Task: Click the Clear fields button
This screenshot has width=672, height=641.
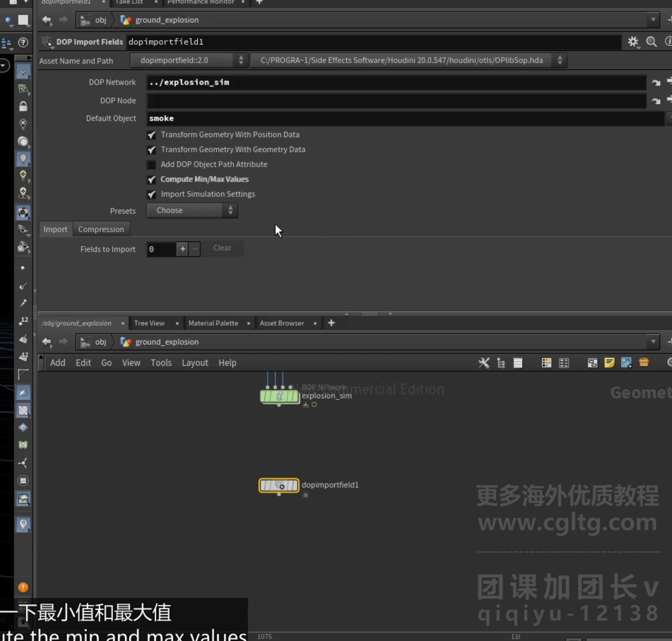Action: coord(222,248)
